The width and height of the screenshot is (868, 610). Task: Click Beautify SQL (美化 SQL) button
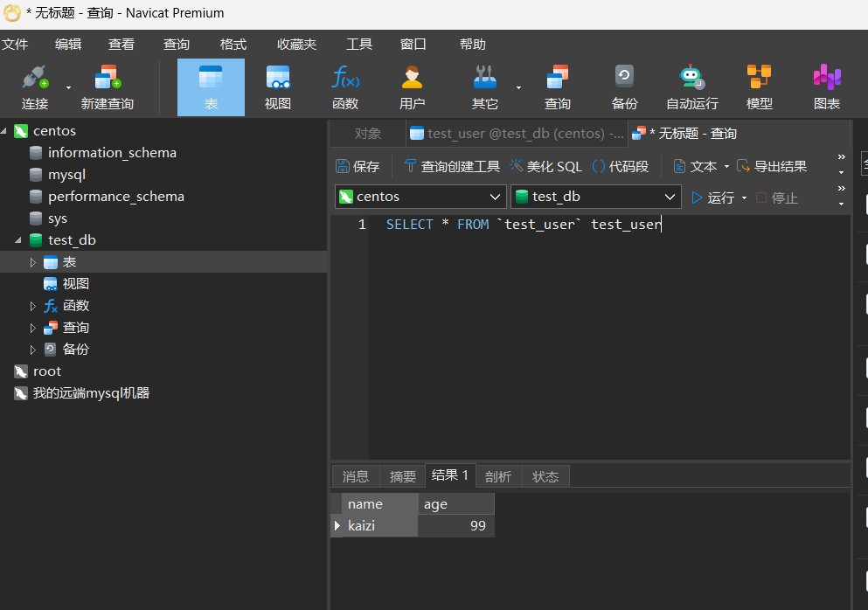[545, 167]
